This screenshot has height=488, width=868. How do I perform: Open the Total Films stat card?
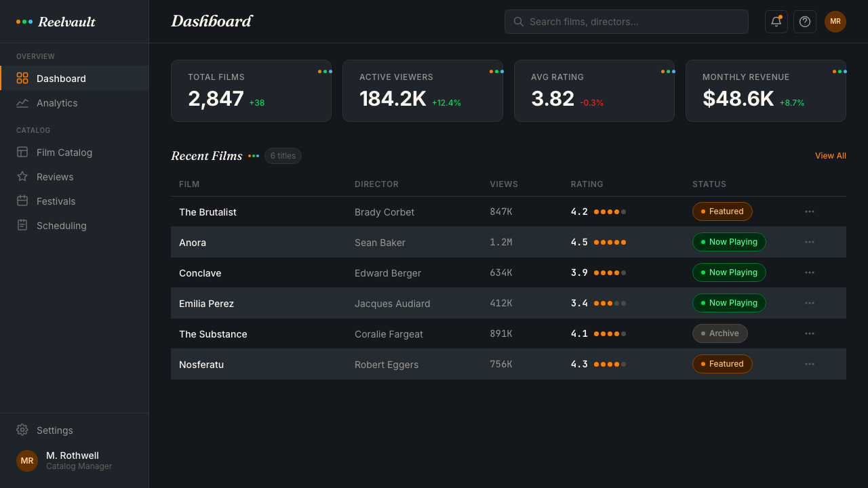(251, 91)
